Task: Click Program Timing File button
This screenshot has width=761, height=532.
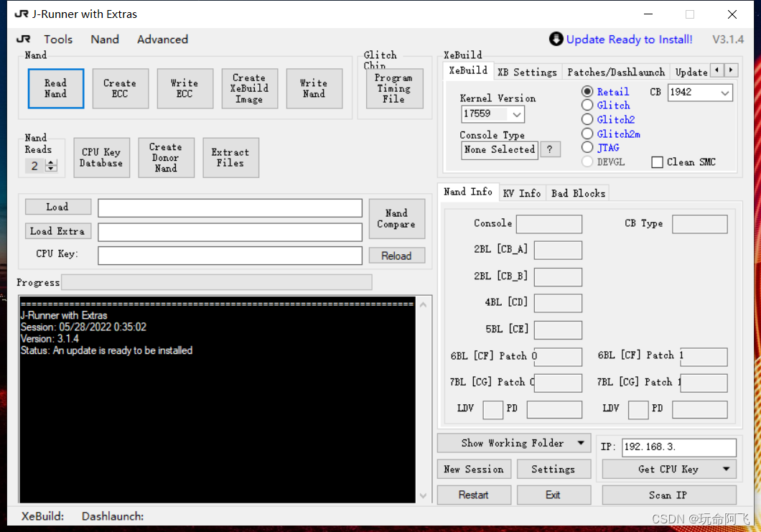Action: coord(394,88)
